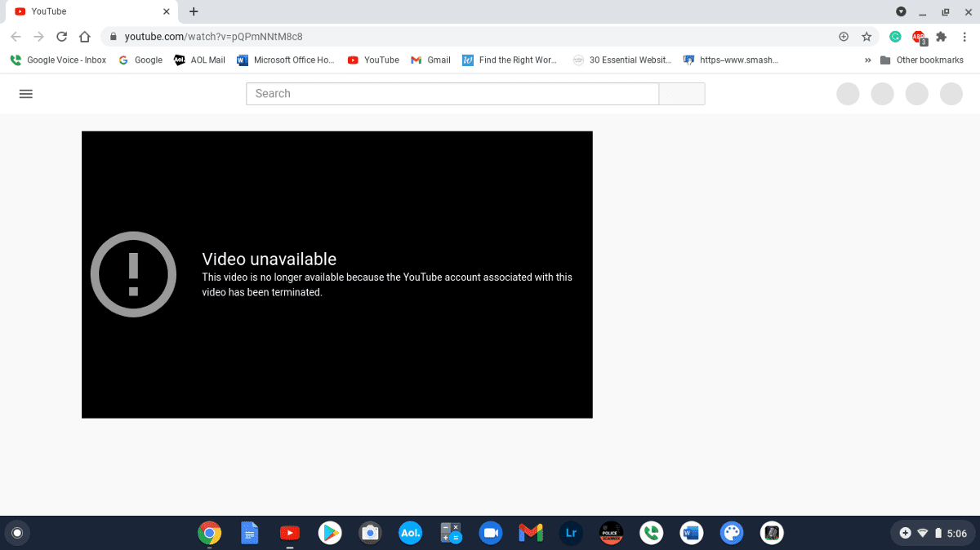Viewport: 980px width, 550px height.
Task: Open the Lightroom app in shelf
Action: coord(571,533)
